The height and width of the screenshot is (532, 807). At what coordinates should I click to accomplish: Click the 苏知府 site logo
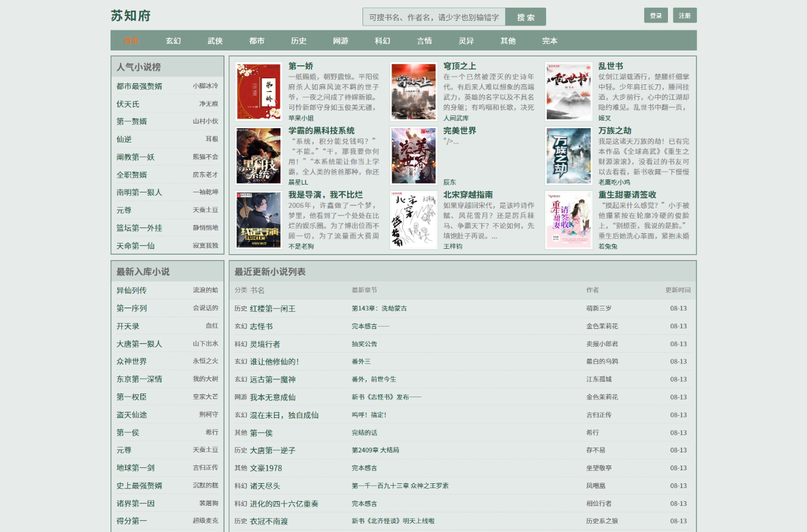pyautogui.click(x=131, y=16)
